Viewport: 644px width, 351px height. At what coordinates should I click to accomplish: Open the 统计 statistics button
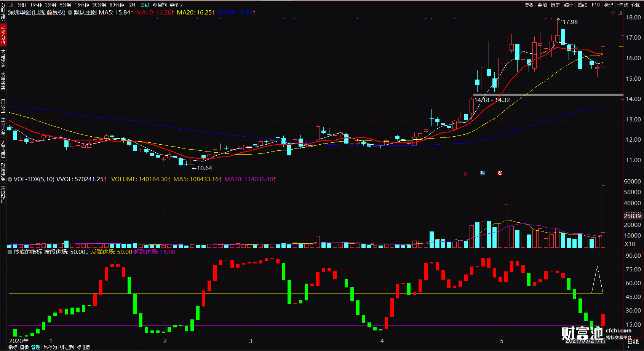click(x=569, y=5)
